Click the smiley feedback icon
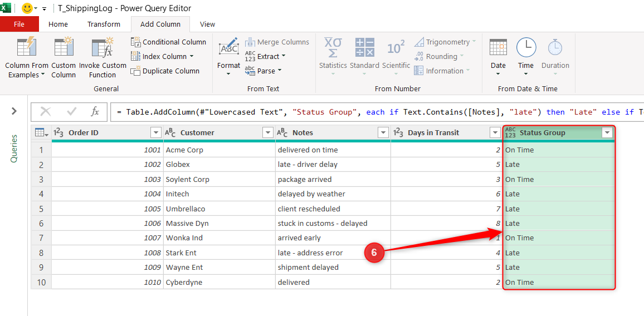 [x=27, y=8]
